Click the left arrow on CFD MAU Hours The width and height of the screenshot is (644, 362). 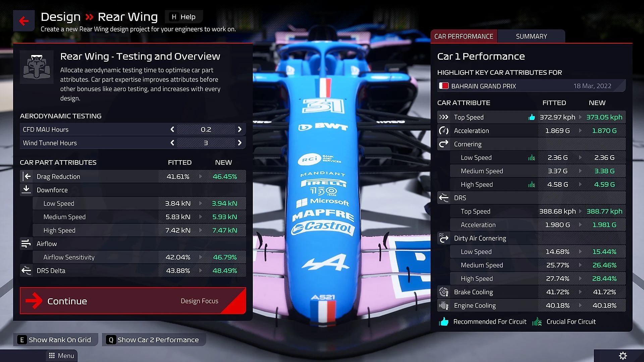[x=172, y=129]
